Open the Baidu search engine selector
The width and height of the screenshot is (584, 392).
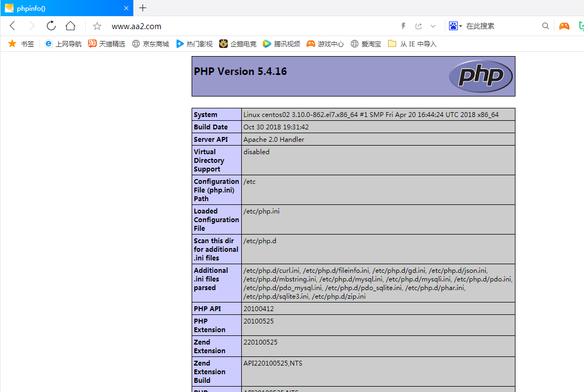455,26
